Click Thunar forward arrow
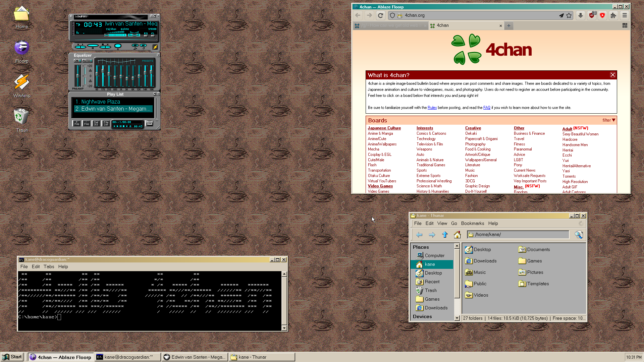The height and width of the screenshot is (362, 644). (432, 235)
